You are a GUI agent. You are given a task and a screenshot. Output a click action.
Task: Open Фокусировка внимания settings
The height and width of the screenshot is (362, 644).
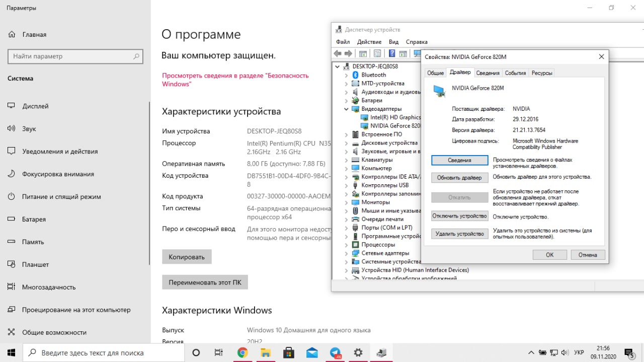point(58,174)
